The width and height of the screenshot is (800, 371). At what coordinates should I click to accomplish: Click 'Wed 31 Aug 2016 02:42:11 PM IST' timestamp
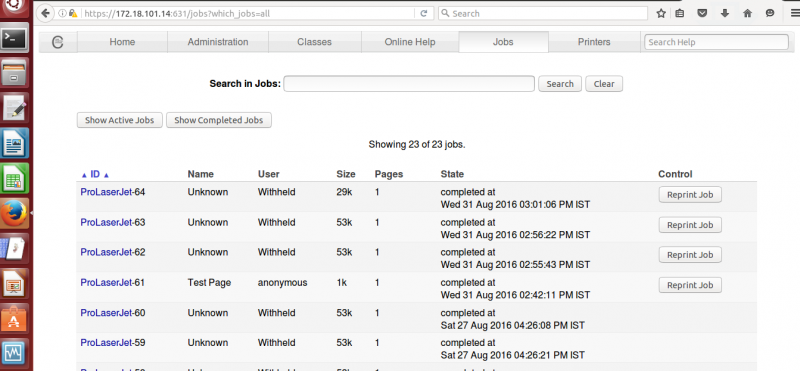click(x=515, y=295)
